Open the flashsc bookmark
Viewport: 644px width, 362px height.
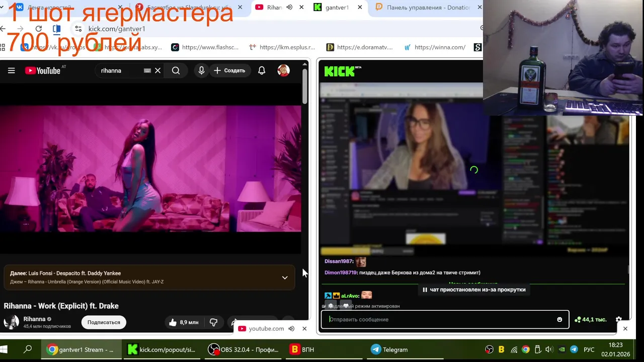point(205,47)
